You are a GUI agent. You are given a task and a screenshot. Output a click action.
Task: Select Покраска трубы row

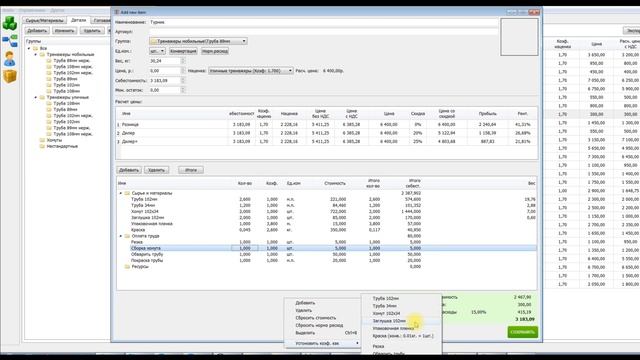click(327, 260)
